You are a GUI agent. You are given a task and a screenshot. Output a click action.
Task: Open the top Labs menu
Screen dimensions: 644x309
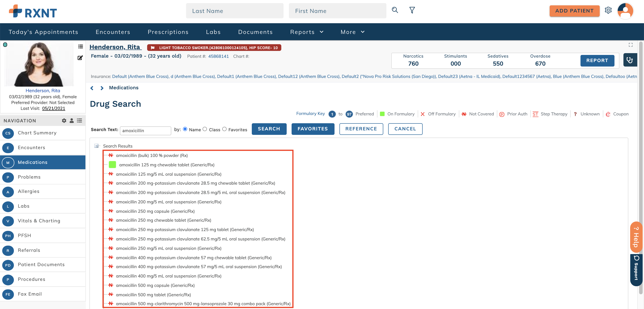click(x=213, y=32)
